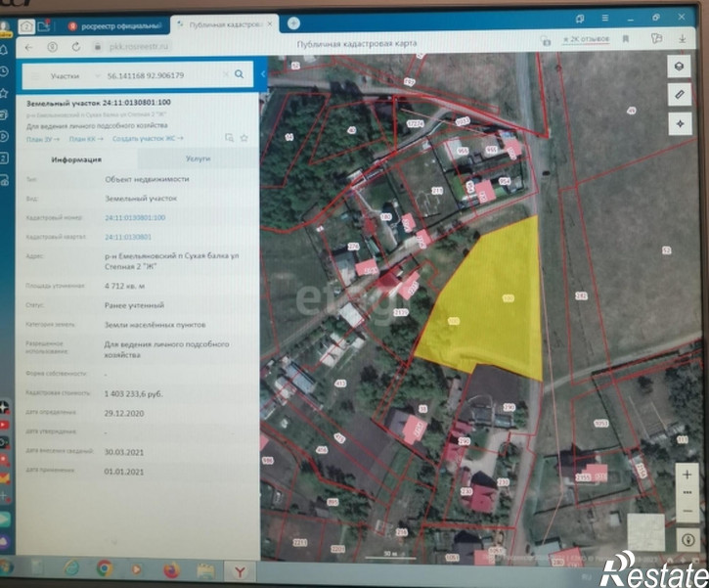Image resolution: width=709 pixels, height=588 pixels.
Task: Add parcel to favorites with star icon
Action: (x=244, y=138)
